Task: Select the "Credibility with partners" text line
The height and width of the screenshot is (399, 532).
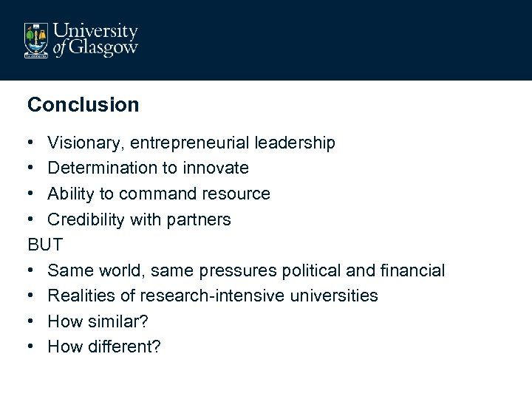Action: click(139, 219)
